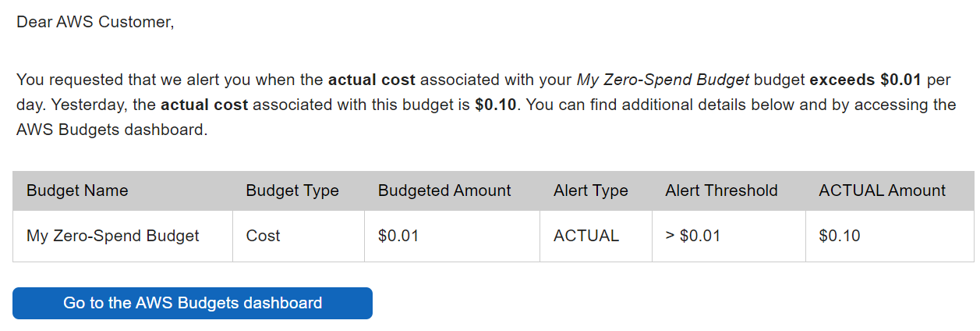Click the first bold actual cost phrase
Screen dimensions: 980x331
point(372,80)
